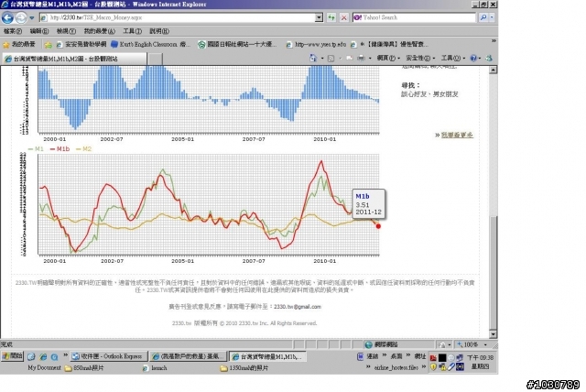This screenshot has width=586, height=392.
Task: Open the 網頁(P) command bar menu
Action: click(388, 58)
